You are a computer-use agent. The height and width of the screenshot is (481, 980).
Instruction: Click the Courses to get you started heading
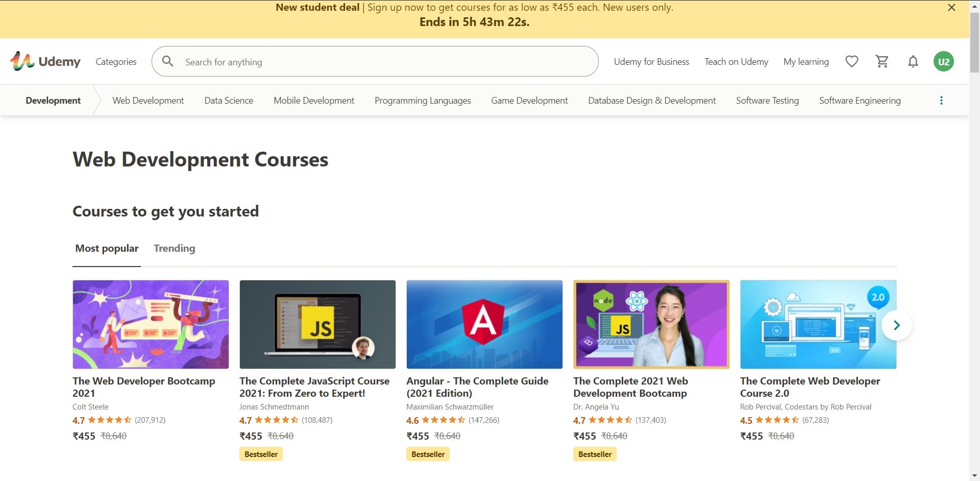pos(165,211)
